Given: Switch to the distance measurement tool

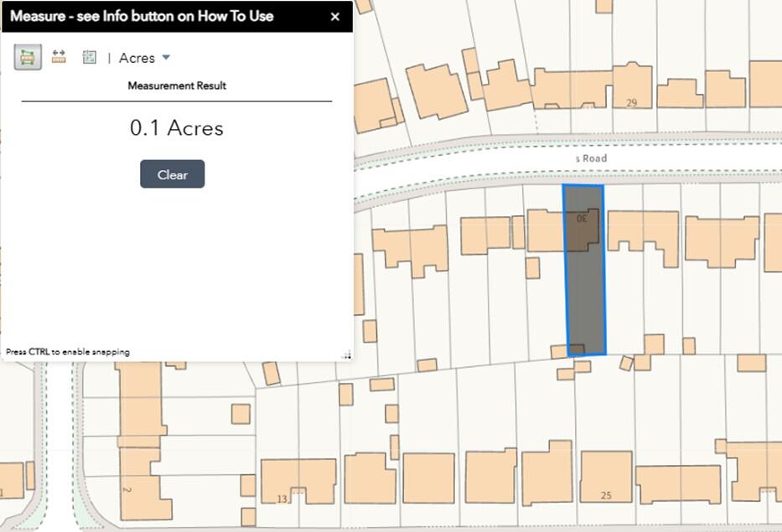Looking at the screenshot, I should (x=59, y=57).
